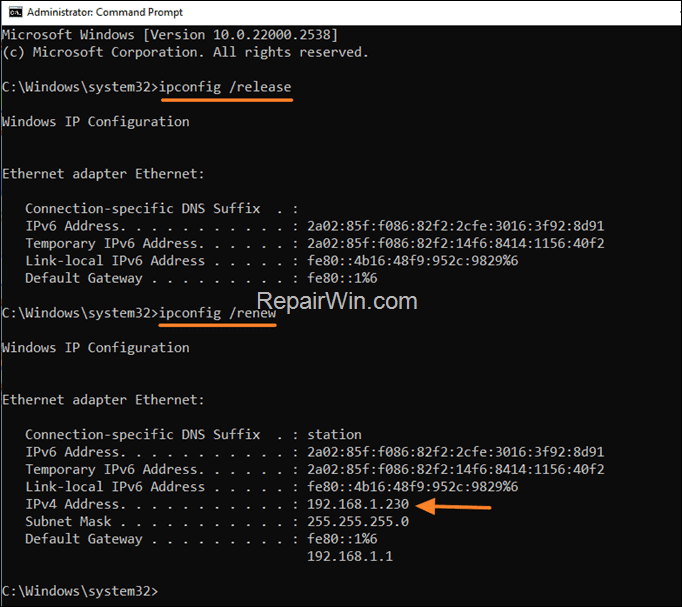Screen dimensions: 682x607
Task: Click the link-local fe80::4b16 value in renew output
Action: [x=412, y=487]
